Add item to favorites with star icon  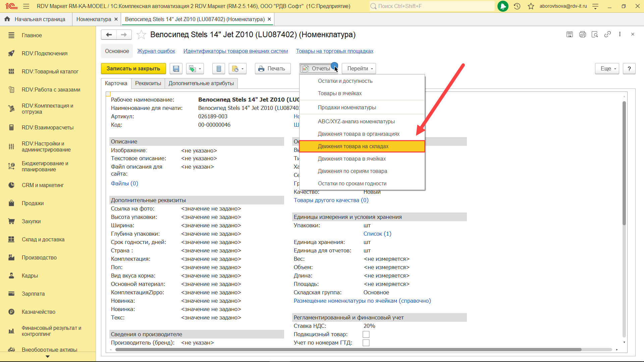(x=142, y=35)
